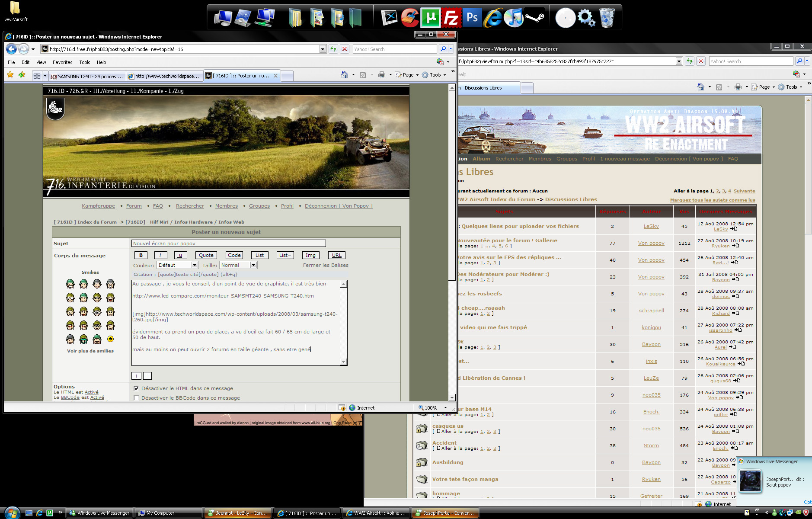
Task: Open My Computer taskbar button
Action: 168,513
